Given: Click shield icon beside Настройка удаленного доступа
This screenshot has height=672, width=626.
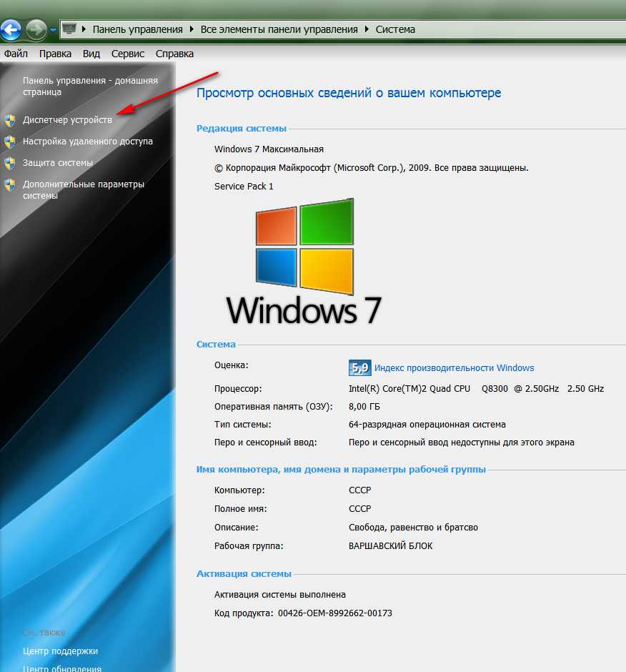Looking at the screenshot, I should tap(10, 142).
